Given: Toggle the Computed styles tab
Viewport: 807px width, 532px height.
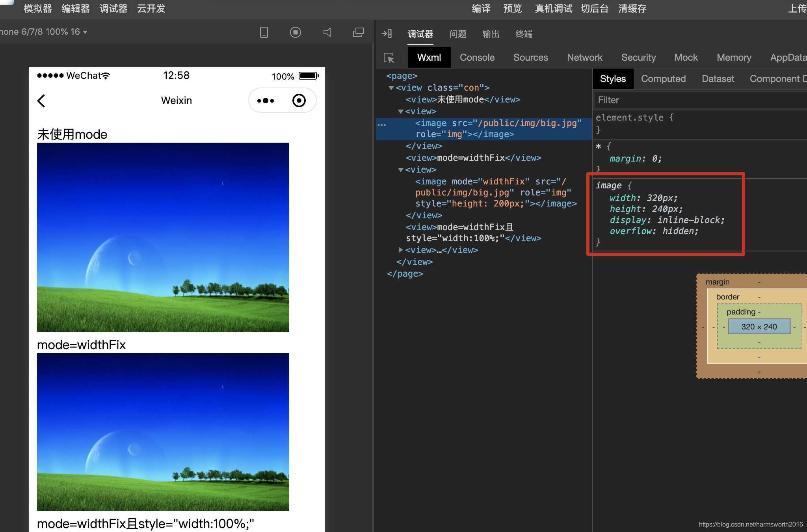Looking at the screenshot, I should (x=662, y=78).
